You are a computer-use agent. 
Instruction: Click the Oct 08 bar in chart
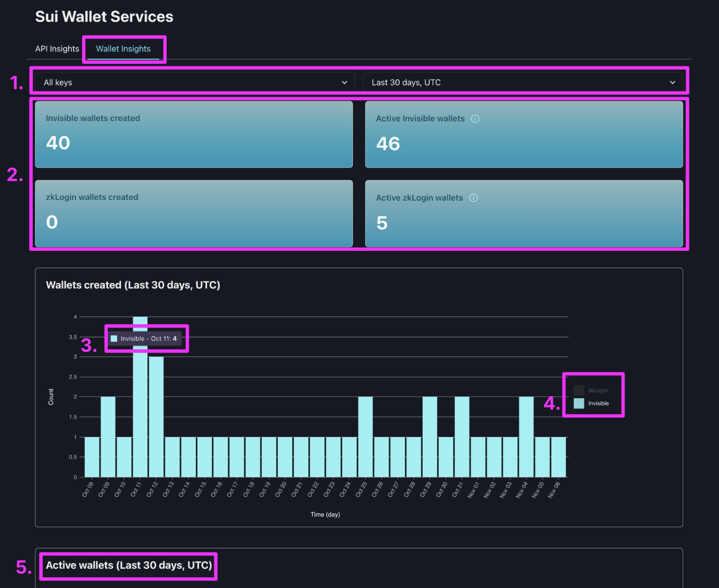tap(92, 457)
